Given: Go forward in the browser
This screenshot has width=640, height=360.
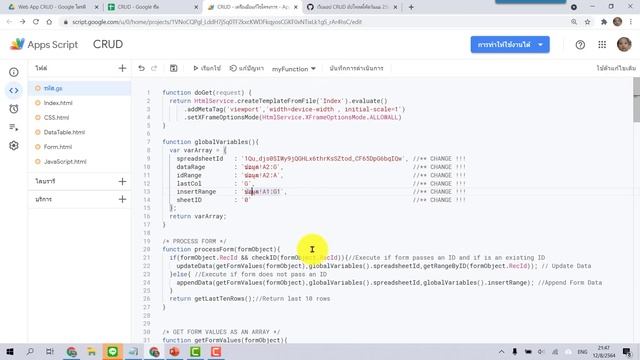Looking at the screenshot, I should click(x=22, y=22).
